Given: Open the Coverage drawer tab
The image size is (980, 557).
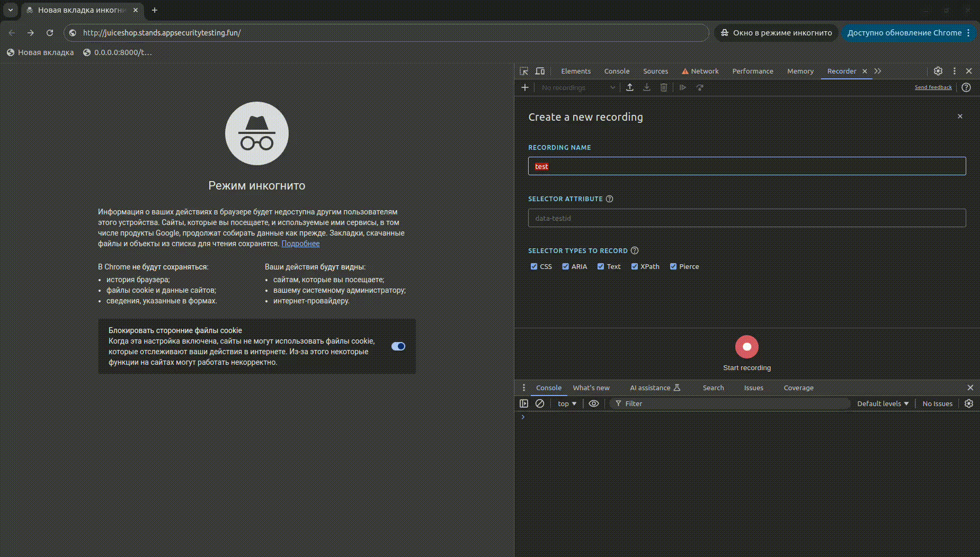Looking at the screenshot, I should point(798,388).
